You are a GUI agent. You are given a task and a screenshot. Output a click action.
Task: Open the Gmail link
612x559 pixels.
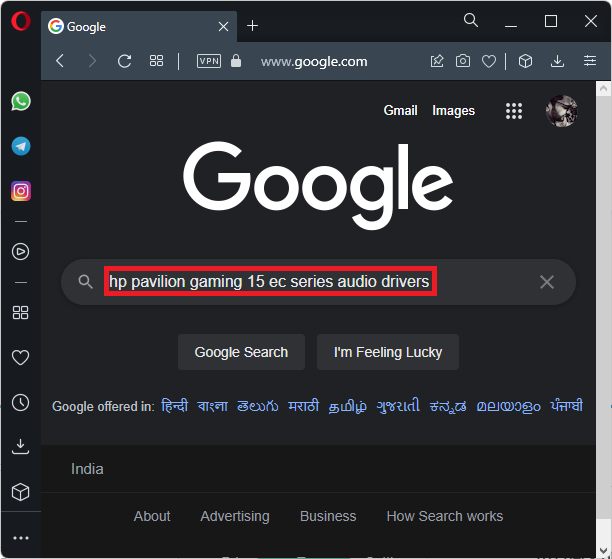[x=400, y=111]
